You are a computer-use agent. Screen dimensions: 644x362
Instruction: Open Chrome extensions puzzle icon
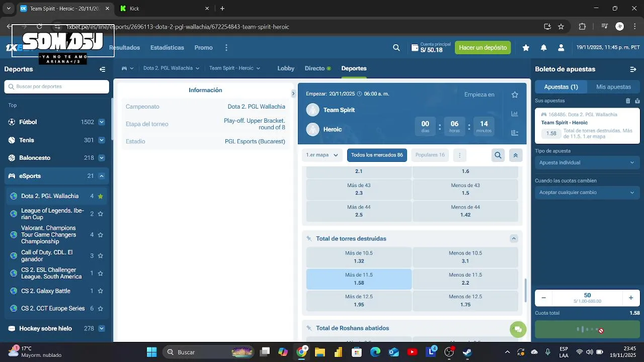583,27
